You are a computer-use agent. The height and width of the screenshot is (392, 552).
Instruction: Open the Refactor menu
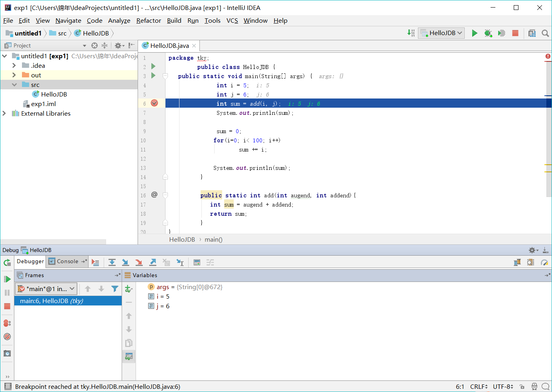(148, 21)
